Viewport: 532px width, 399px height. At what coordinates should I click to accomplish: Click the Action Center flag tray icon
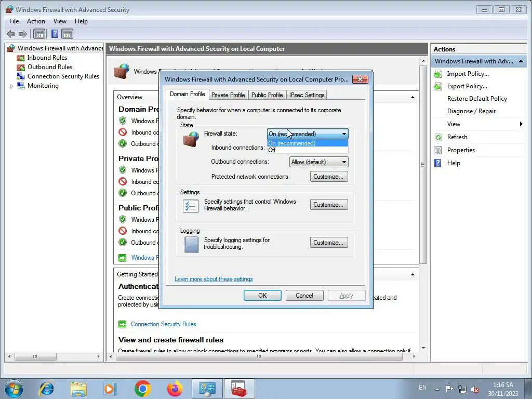[449, 389]
